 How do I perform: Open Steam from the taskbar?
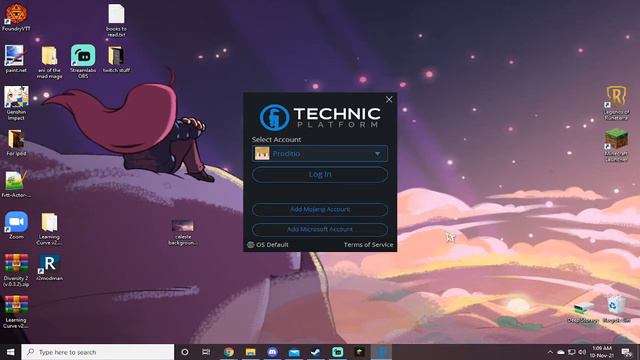click(x=316, y=352)
